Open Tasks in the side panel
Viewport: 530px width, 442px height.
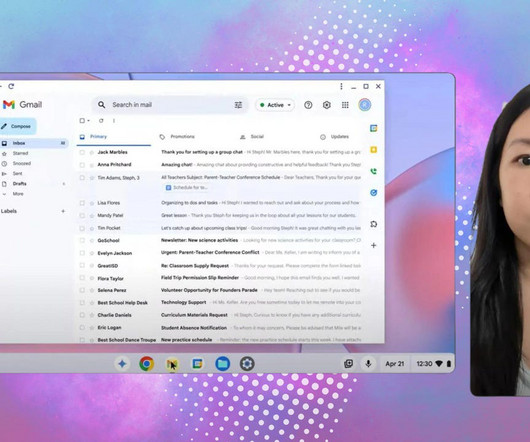[374, 193]
